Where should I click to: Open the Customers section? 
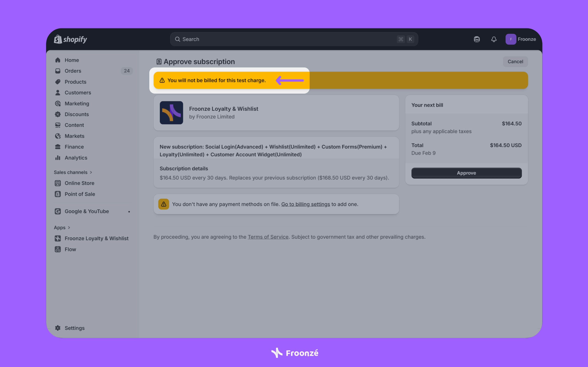click(78, 92)
